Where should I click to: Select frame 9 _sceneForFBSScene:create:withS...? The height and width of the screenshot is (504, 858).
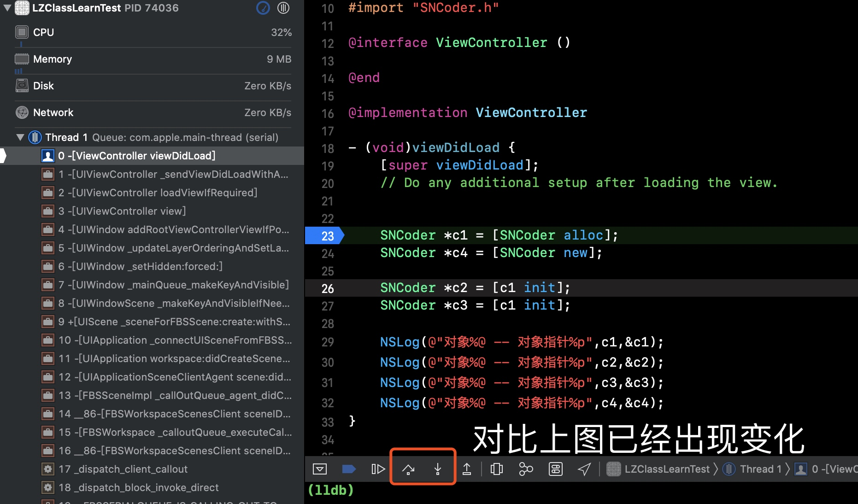(x=152, y=322)
